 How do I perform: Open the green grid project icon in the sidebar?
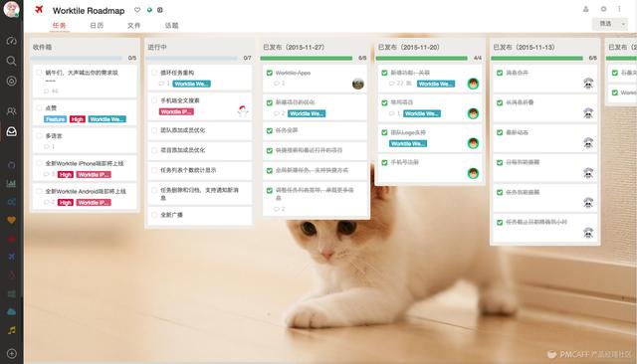tap(11, 293)
